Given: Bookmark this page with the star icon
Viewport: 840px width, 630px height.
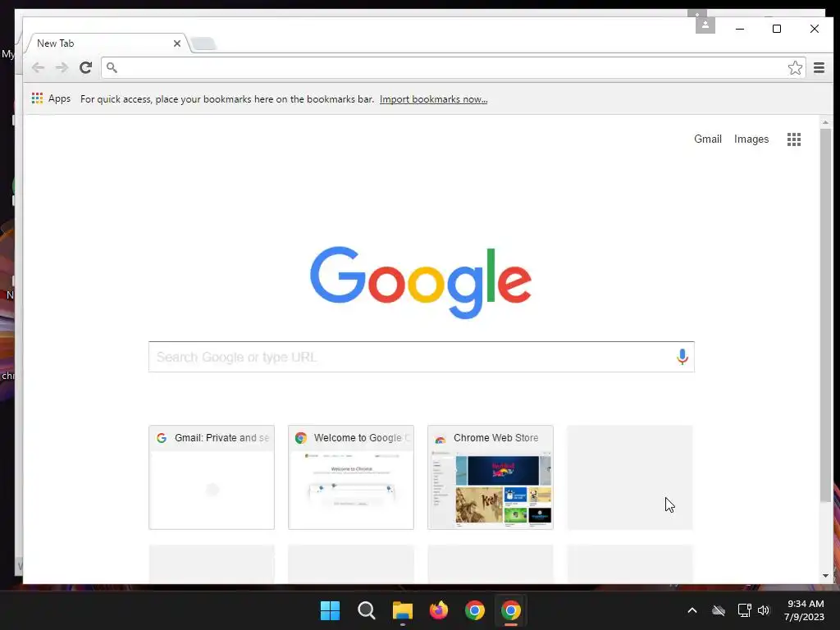Looking at the screenshot, I should click(795, 67).
